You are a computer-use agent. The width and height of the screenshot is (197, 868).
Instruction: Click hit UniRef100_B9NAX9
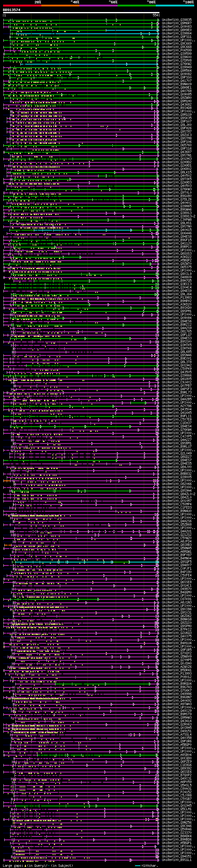(177, 84)
